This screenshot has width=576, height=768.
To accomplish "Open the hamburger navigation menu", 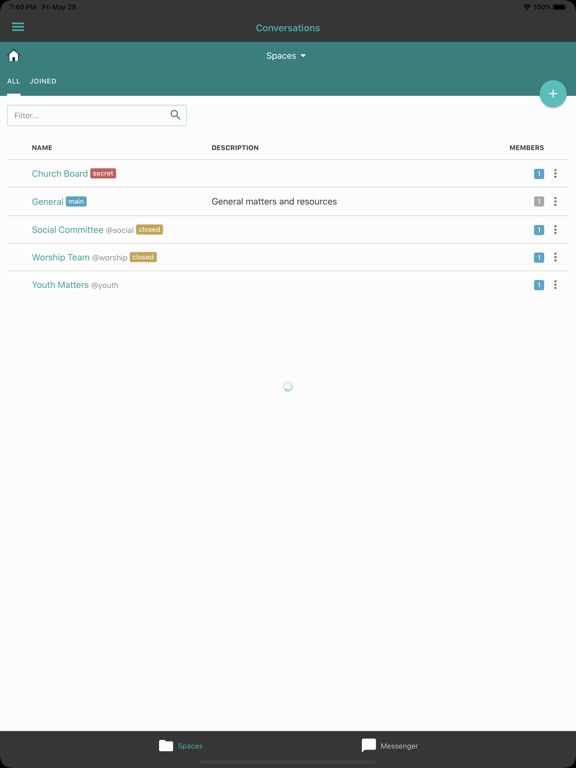I will pyautogui.click(x=18, y=27).
